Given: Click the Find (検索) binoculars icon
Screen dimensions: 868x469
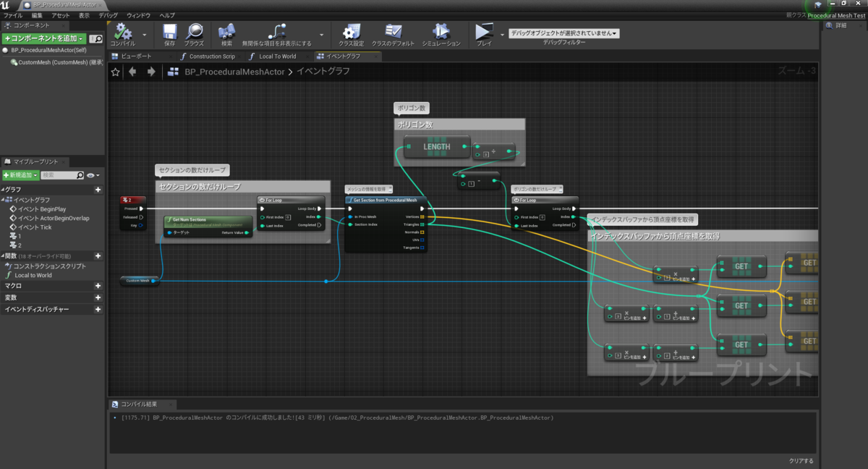Looking at the screenshot, I should [226, 32].
